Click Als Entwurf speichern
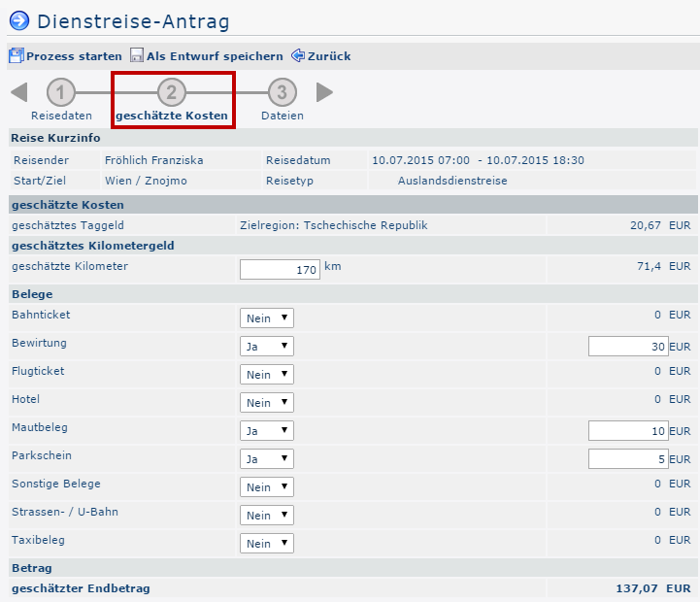This screenshot has width=700, height=602. (x=214, y=56)
